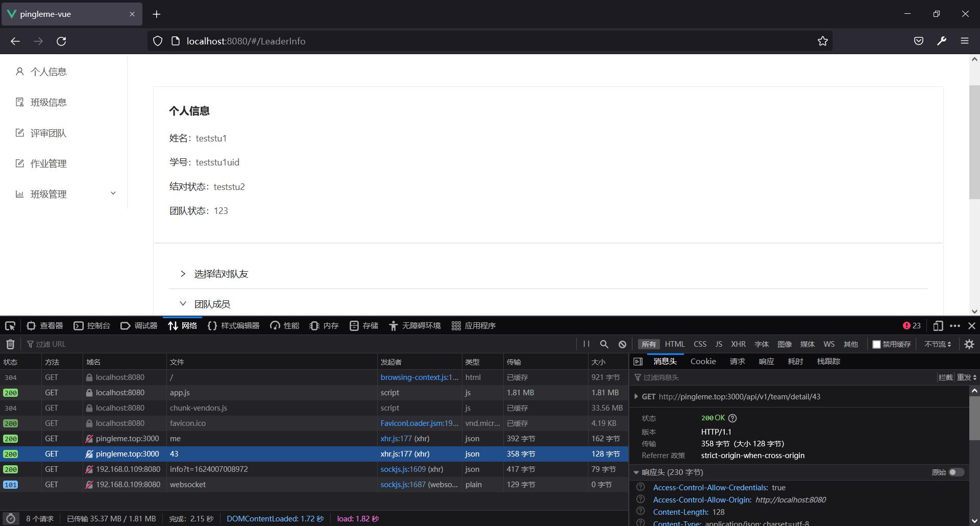This screenshot has height=526, width=980.
Task: Open the 重发 resend dropdown
Action: (966, 377)
